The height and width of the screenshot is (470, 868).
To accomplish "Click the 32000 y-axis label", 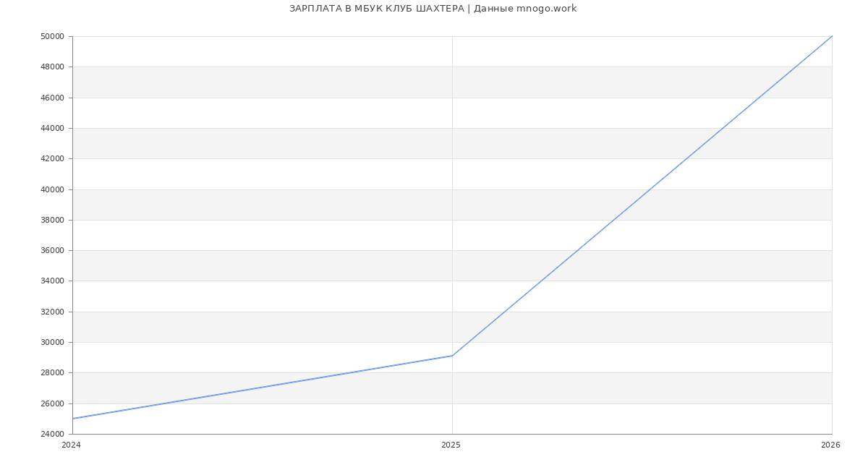I will [53, 312].
